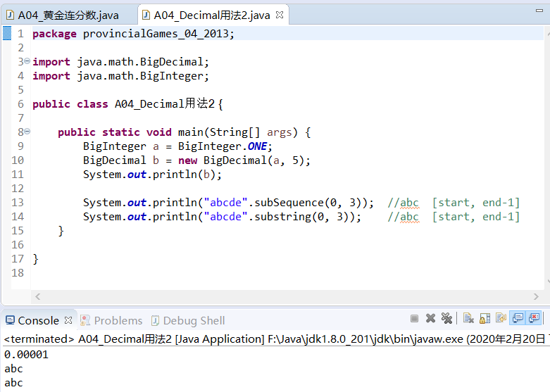Click console output '0.00001'
550x392 pixels.
click(26, 355)
